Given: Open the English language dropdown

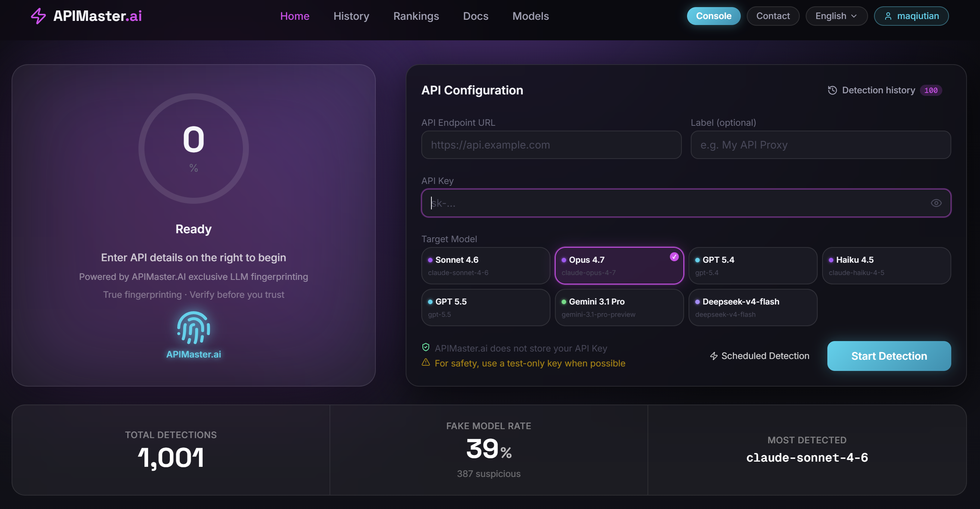Looking at the screenshot, I should (x=836, y=16).
